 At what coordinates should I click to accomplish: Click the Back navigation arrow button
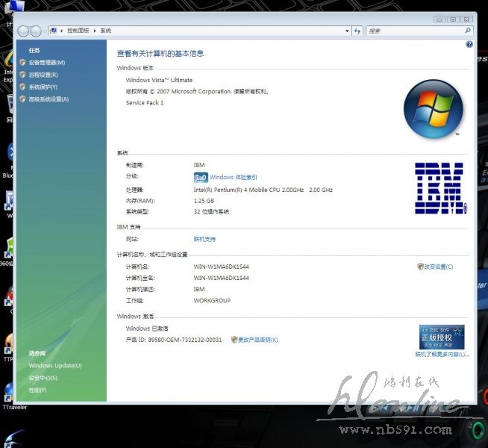tap(23, 31)
